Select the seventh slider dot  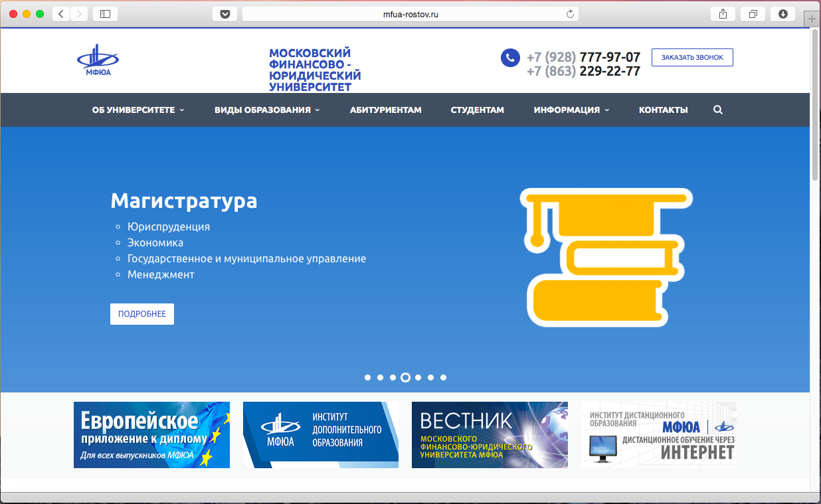[443, 377]
